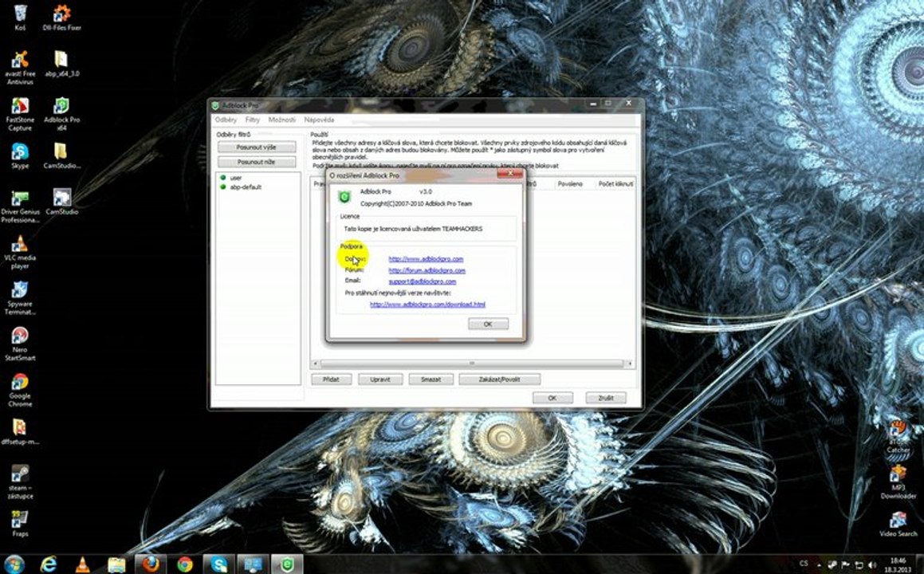Open the forum.adblockpro.com link

pyautogui.click(x=427, y=270)
